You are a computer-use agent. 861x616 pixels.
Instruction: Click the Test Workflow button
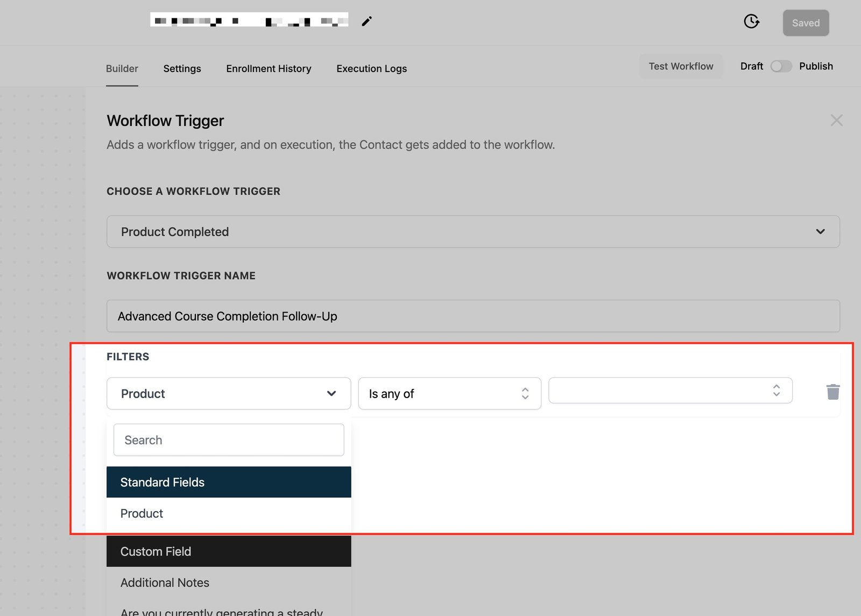click(x=680, y=66)
